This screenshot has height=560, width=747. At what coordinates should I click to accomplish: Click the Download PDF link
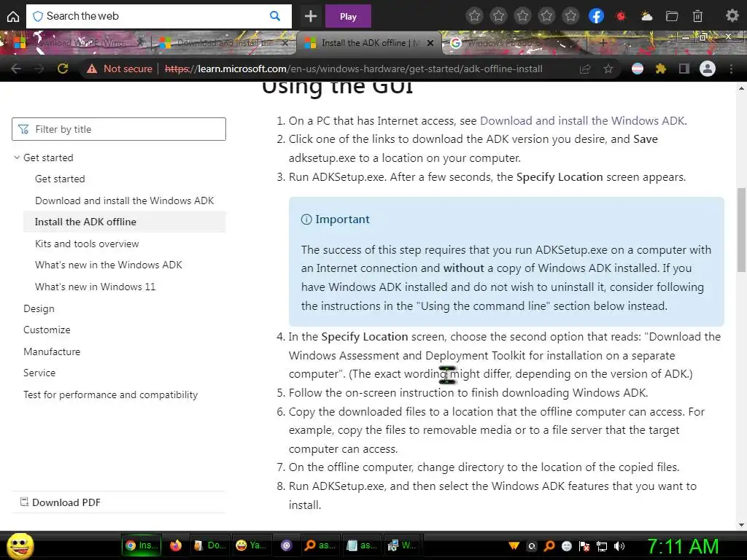click(66, 502)
